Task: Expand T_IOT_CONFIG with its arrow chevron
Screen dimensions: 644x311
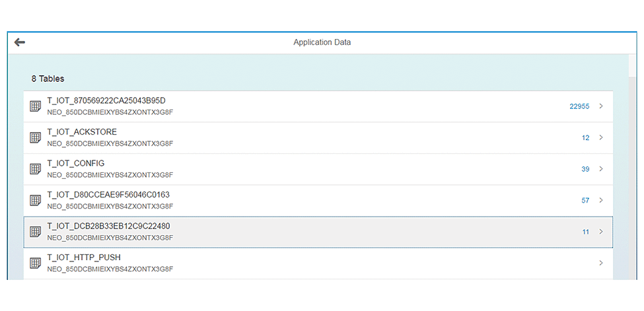Action: pyautogui.click(x=600, y=169)
